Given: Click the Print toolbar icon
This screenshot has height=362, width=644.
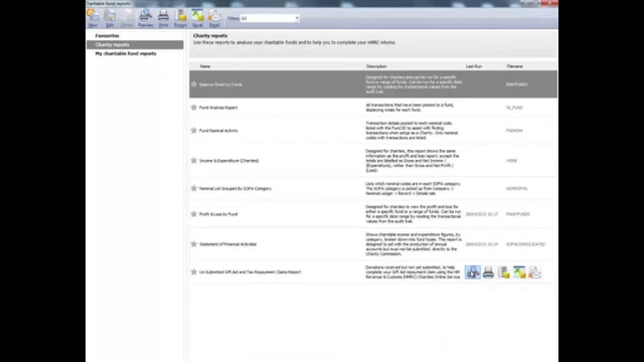Looking at the screenshot, I should (164, 18).
